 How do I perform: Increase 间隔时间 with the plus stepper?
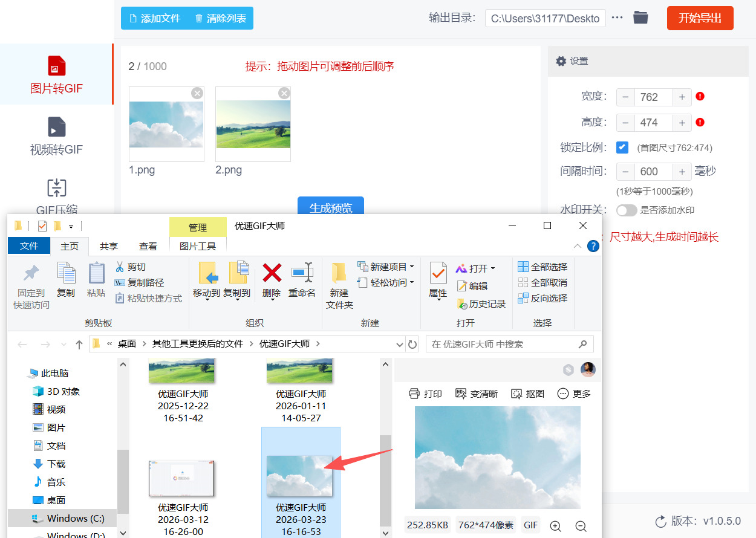tap(682, 171)
